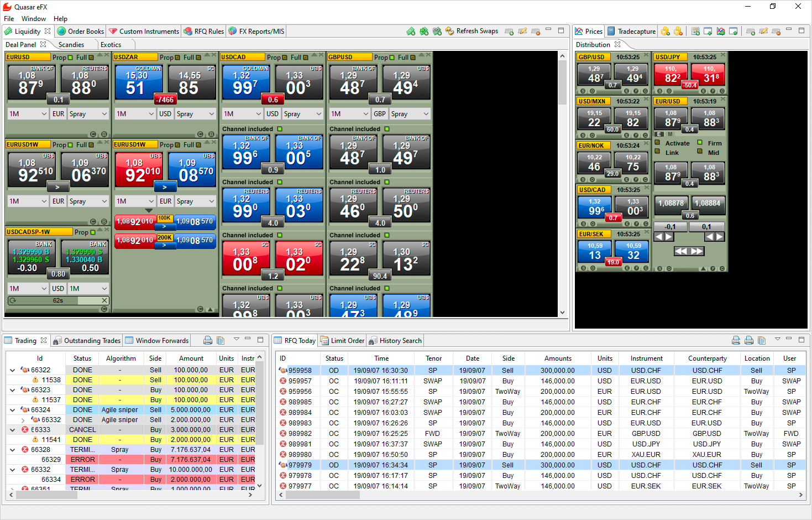Click the FX Reports/MIS globe icon
The height and width of the screenshot is (520, 812).
pyautogui.click(x=233, y=32)
